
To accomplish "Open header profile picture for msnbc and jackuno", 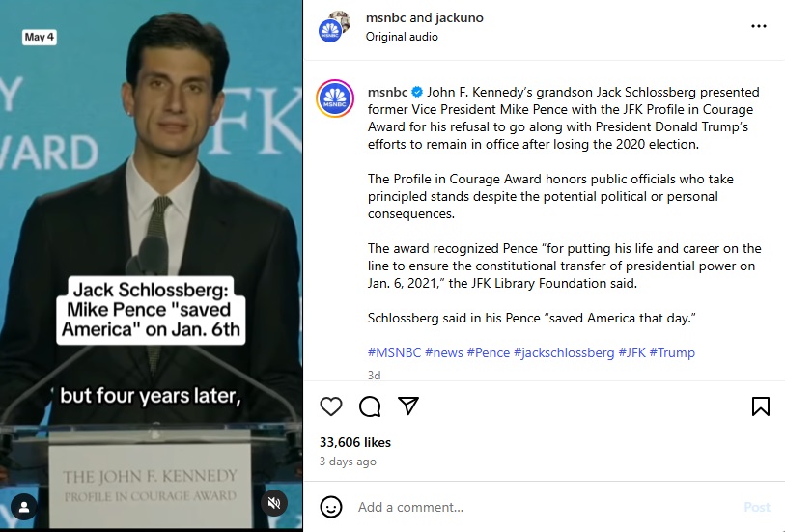I will [x=334, y=26].
